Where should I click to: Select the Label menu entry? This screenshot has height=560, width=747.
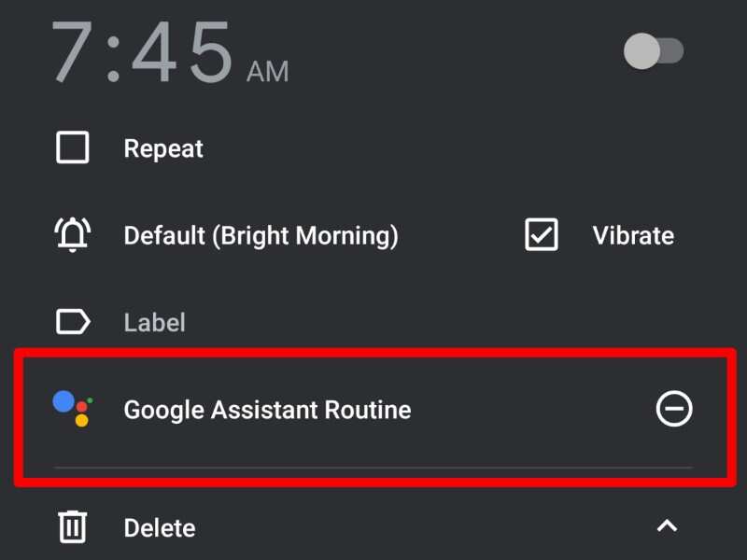coord(154,322)
